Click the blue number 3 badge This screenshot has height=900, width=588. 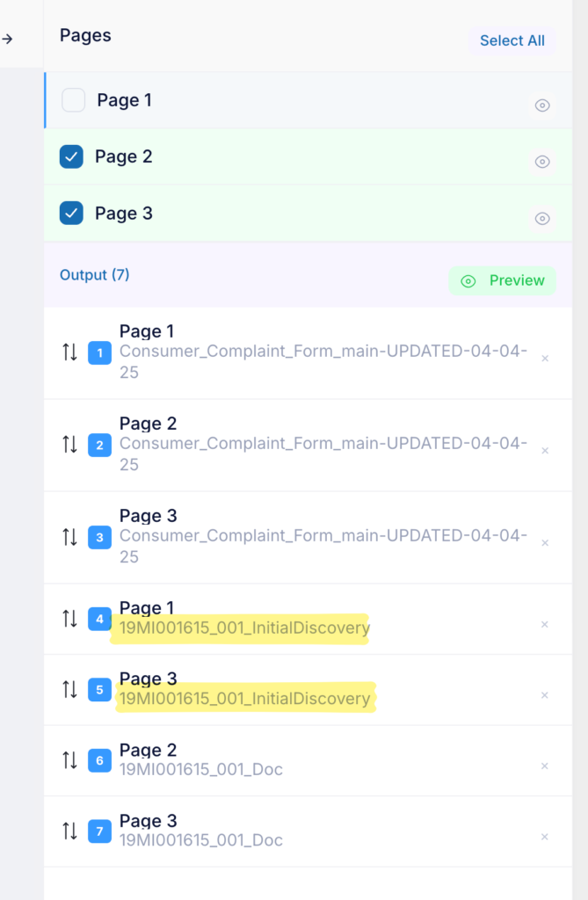pyautogui.click(x=99, y=537)
